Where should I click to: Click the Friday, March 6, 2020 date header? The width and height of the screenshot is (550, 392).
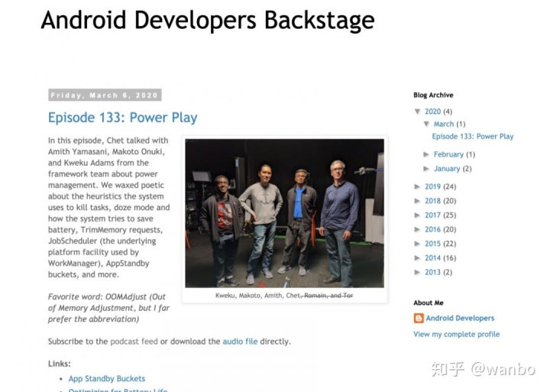coord(105,95)
